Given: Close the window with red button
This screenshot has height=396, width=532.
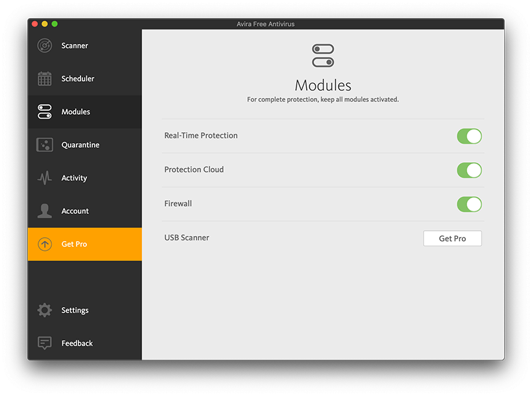Looking at the screenshot, I should [x=34, y=24].
